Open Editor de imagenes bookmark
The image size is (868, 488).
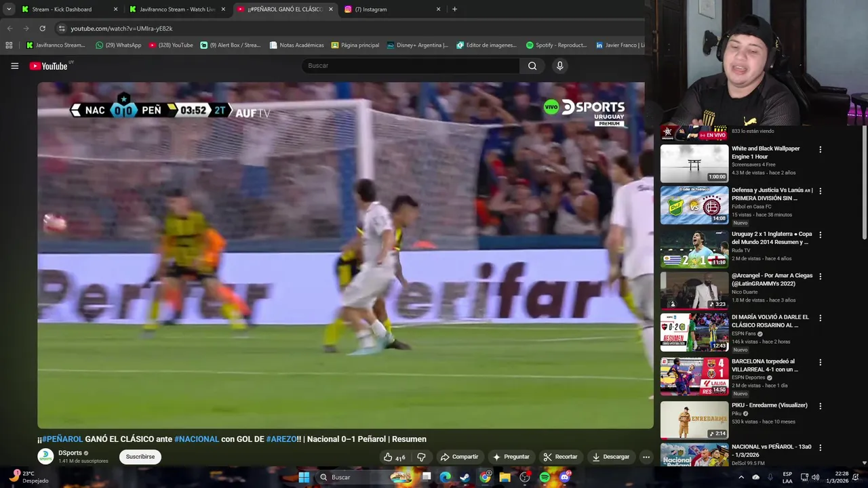(487, 45)
